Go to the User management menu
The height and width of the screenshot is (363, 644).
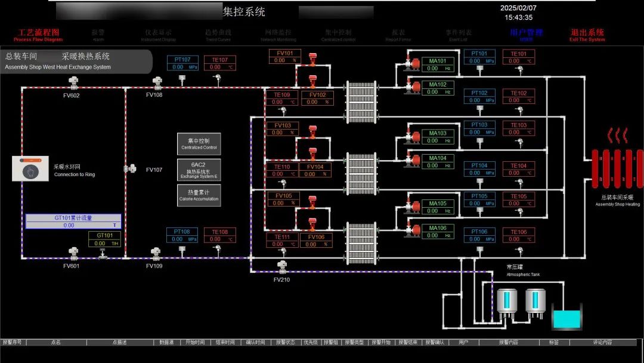click(526, 35)
